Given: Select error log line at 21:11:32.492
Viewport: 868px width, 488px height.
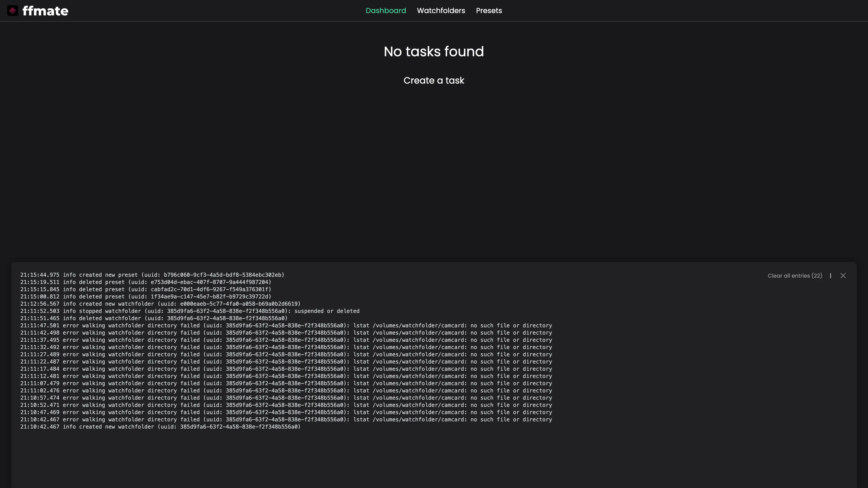Looking at the screenshot, I should coord(286,347).
